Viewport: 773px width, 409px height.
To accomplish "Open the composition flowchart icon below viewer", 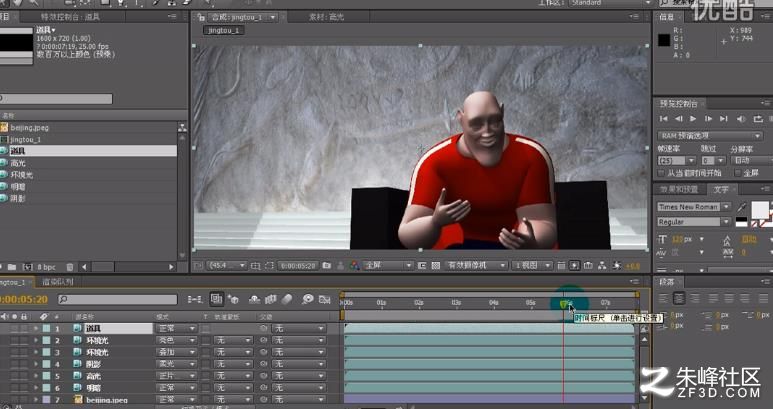I will tap(602, 266).
